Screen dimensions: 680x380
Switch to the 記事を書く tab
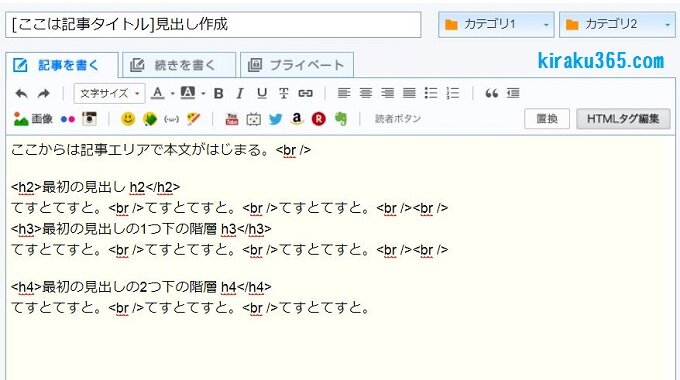(x=62, y=66)
